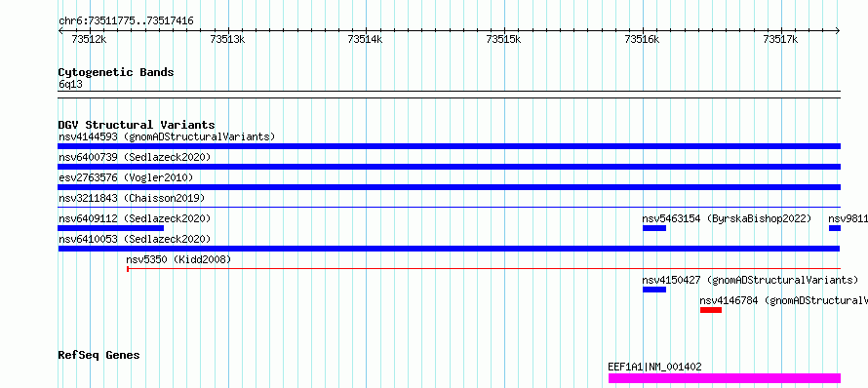This screenshot has height=388, width=868.
Task: Open the esv2763576 (Vogler2010) label
Action: click(x=126, y=177)
